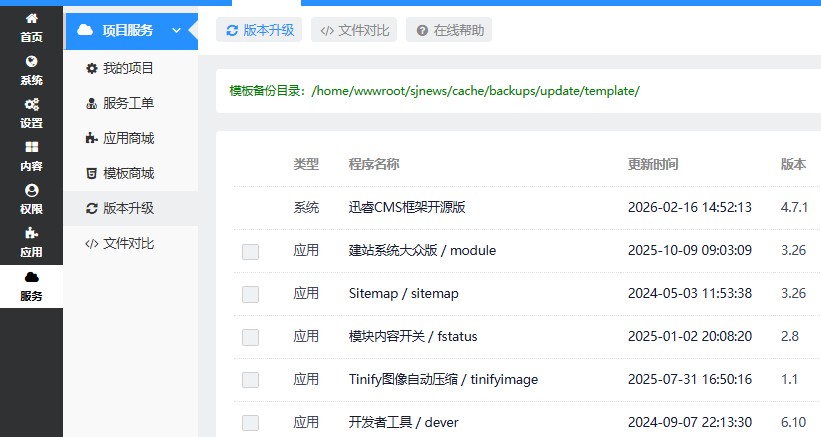Open the 内容 grid icon in sidebar

point(31,147)
